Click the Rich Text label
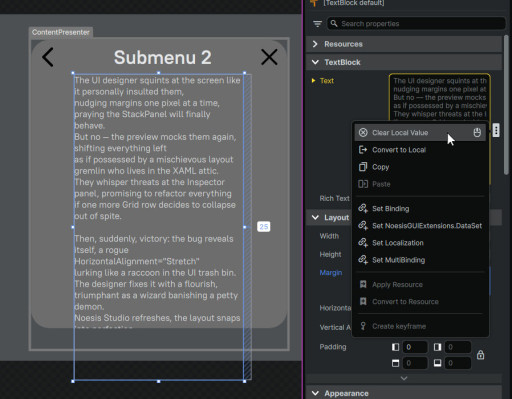The image size is (512, 399). coord(334,198)
